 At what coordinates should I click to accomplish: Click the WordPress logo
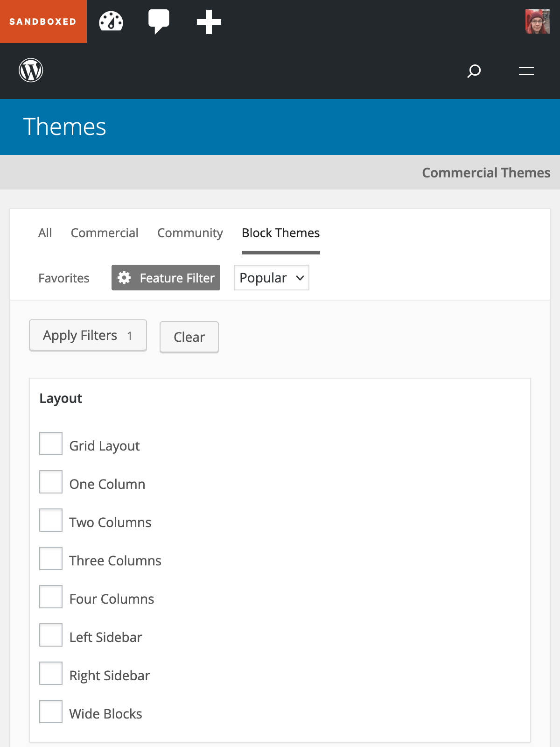pyautogui.click(x=31, y=70)
